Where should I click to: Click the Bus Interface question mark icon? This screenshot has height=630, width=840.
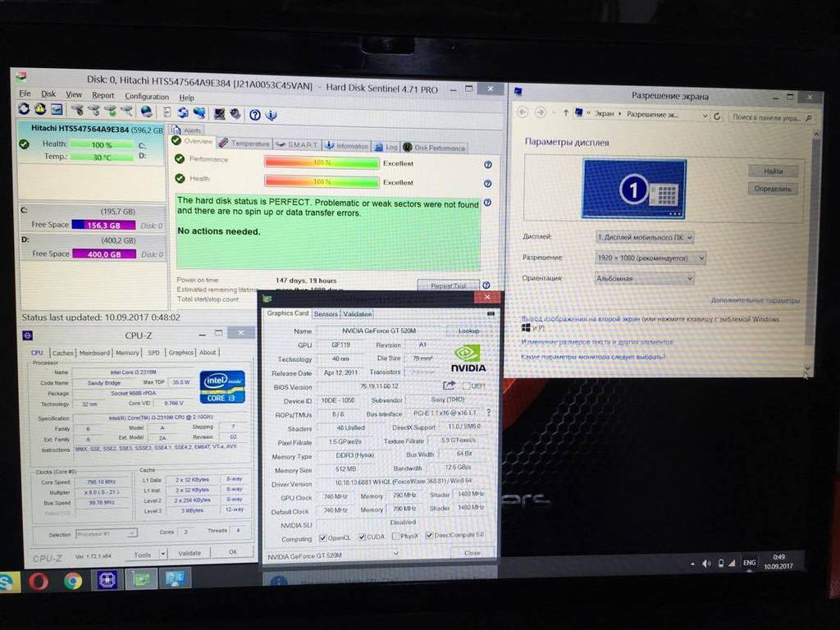coord(488,413)
